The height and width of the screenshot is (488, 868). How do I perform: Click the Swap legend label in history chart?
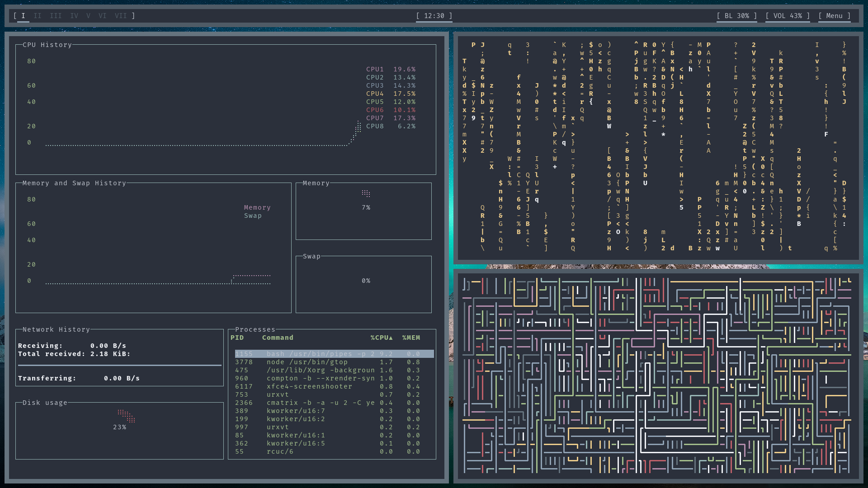pyautogui.click(x=253, y=216)
